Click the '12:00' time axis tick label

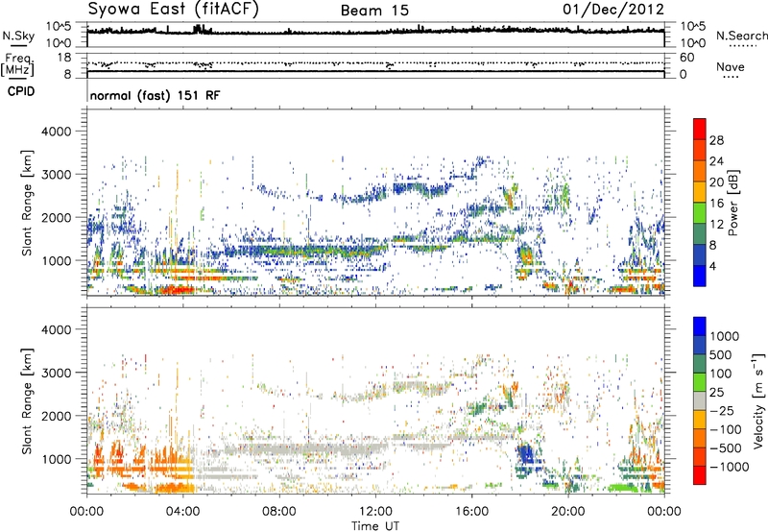click(375, 512)
